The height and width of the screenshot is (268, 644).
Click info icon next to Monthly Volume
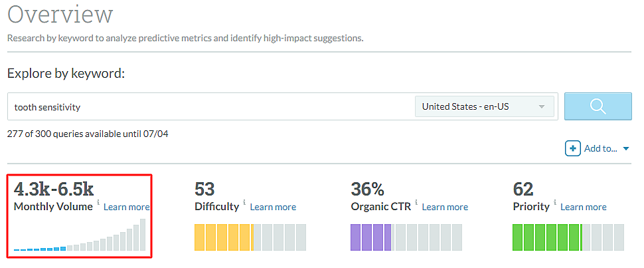click(98, 203)
